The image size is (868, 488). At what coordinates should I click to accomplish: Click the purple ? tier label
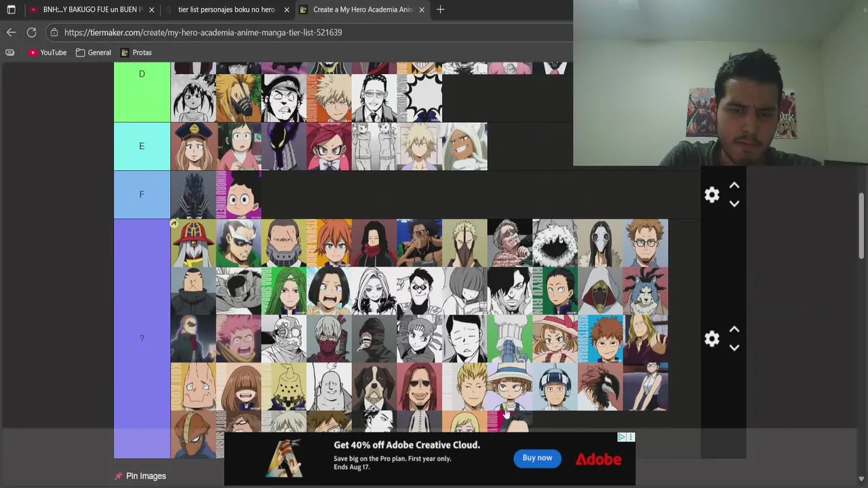tap(142, 338)
